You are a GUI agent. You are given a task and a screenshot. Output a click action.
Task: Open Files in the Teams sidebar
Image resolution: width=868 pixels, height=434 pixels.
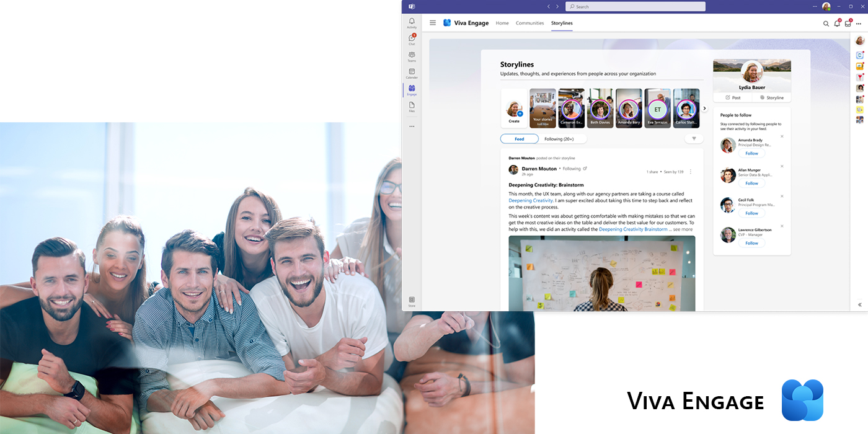[x=412, y=107]
